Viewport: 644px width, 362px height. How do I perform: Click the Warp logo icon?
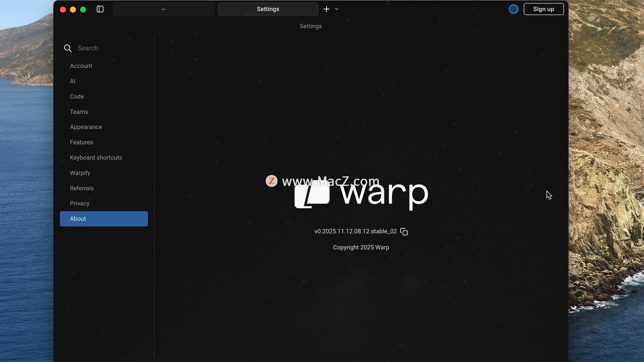[x=312, y=195]
